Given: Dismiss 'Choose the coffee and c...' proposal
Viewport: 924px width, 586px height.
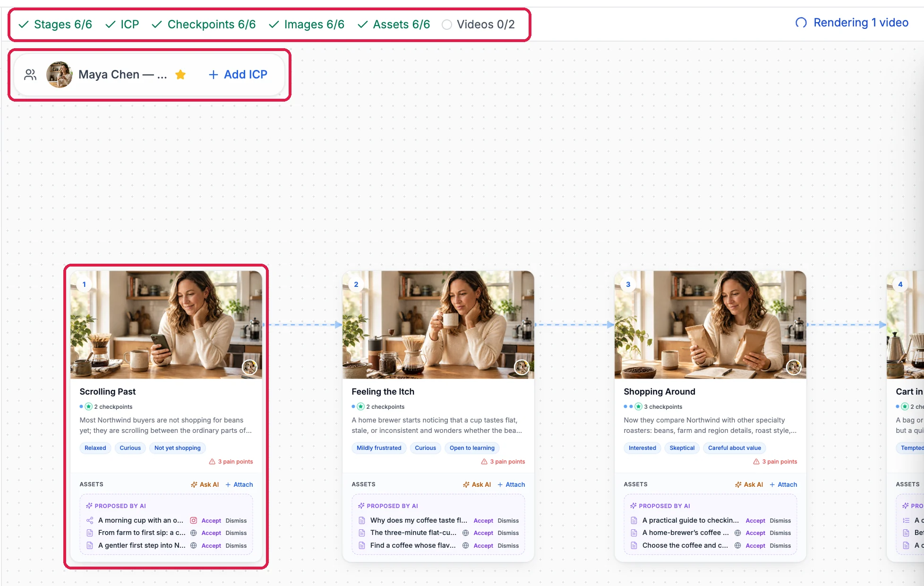Looking at the screenshot, I should (x=780, y=545).
